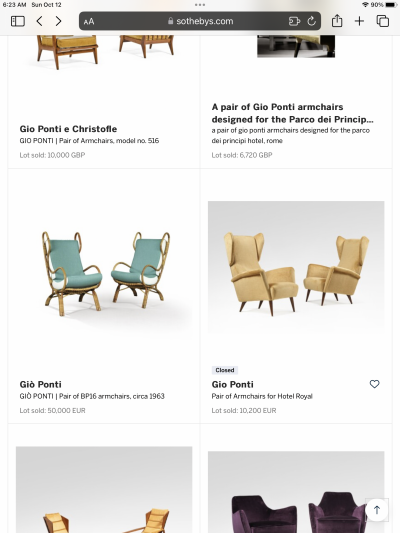Tap the Share icon in toolbar
This screenshot has width=400, height=533.
[x=337, y=21]
